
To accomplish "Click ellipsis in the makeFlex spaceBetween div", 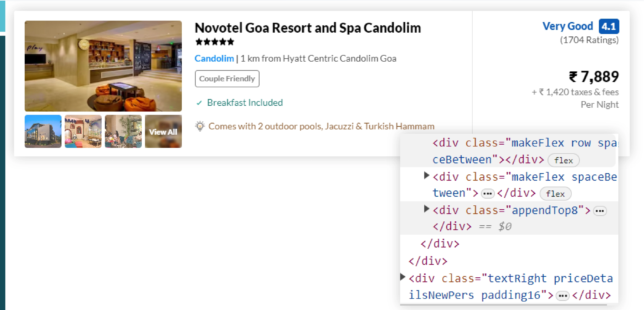I will pos(487,194).
